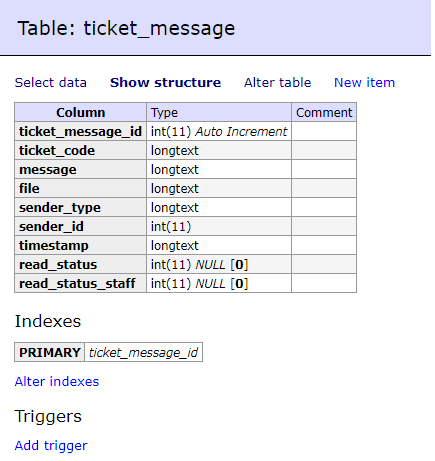435x461 pixels.
Task: Click the ticket_message_id index column value
Action: (144, 352)
